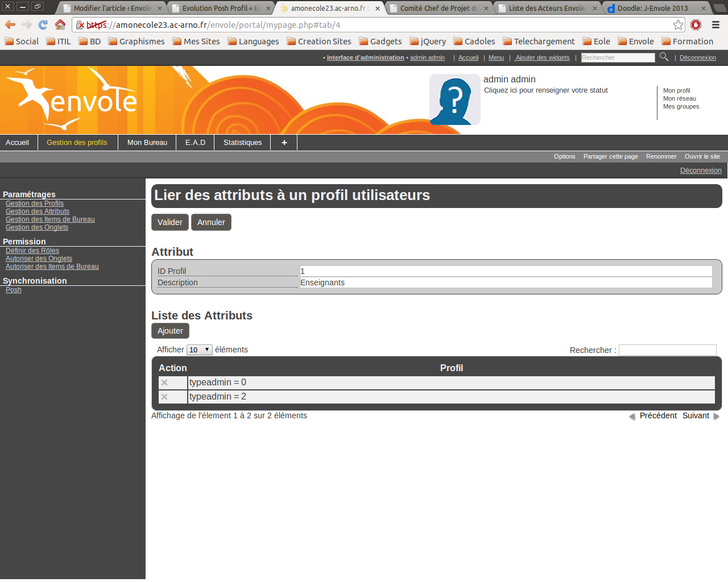This screenshot has height=582, width=728.
Task: Remove the typeadmin = 2 row
Action: tap(164, 397)
